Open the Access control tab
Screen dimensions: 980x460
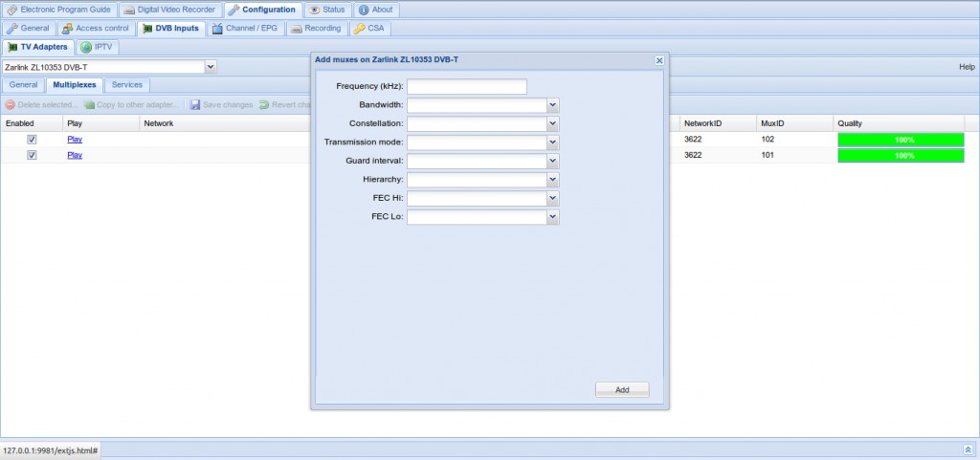[97, 28]
